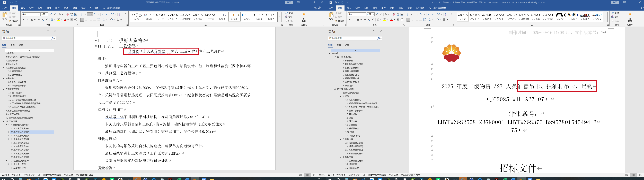Toggle bold in left Word window
644x180 pixels.
tap(24, 20)
